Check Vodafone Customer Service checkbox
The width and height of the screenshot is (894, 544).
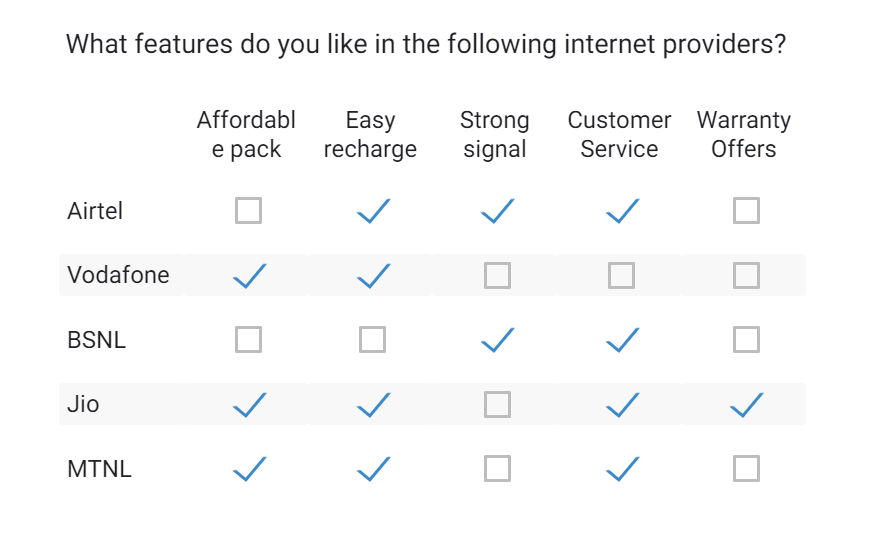(x=621, y=276)
